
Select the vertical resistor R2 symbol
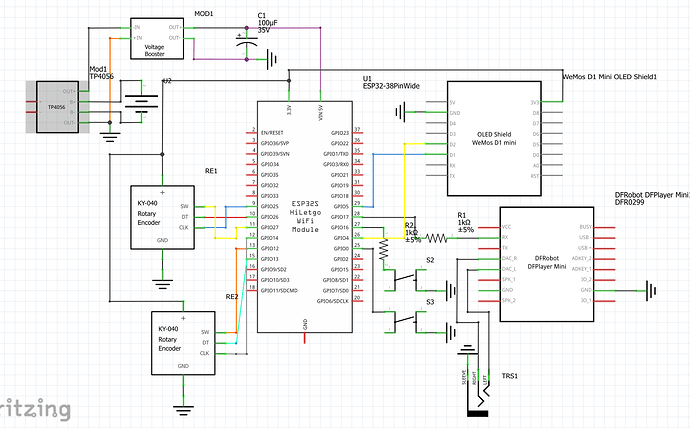[x=384, y=249]
